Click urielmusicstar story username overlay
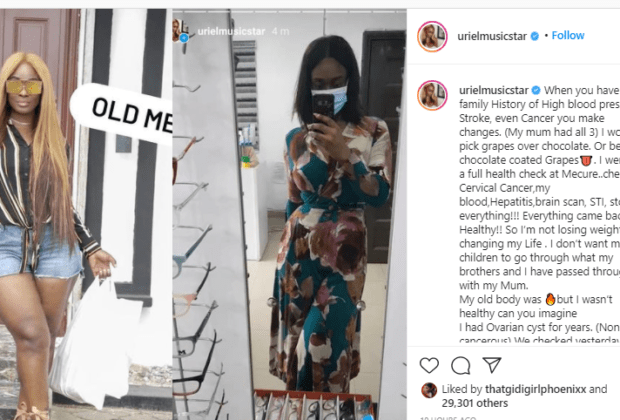The width and height of the screenshot is (620, 420). [x=231, y=31]
